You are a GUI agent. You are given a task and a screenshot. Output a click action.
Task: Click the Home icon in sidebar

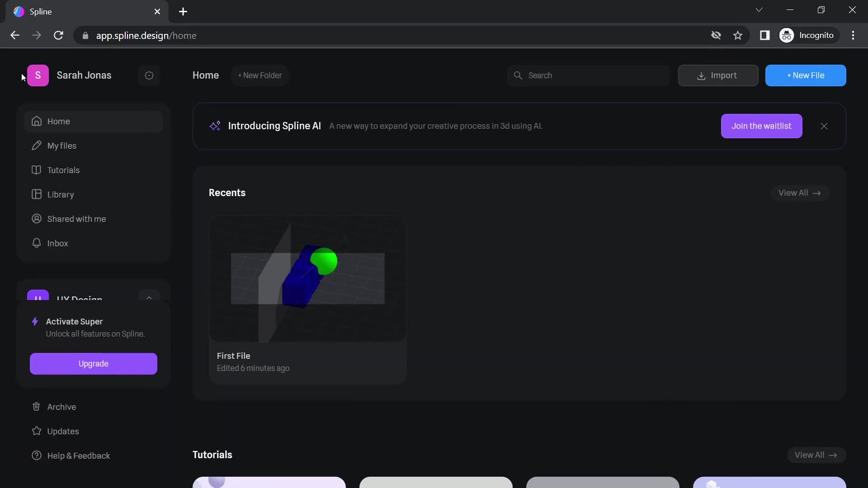pos(37,121)
